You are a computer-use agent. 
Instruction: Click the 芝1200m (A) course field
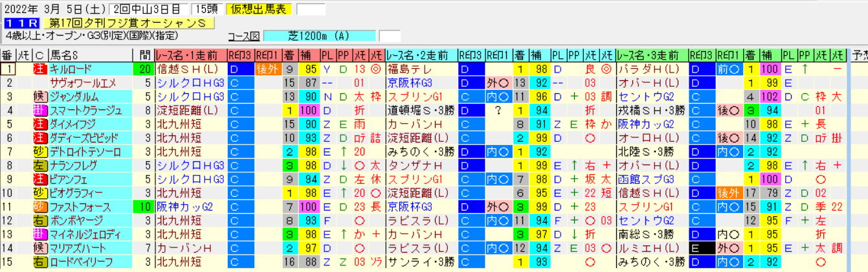pos(320,36)
